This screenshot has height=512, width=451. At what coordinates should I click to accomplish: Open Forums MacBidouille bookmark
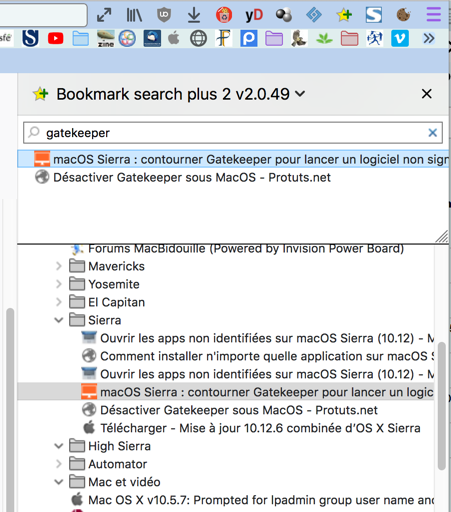246,249
